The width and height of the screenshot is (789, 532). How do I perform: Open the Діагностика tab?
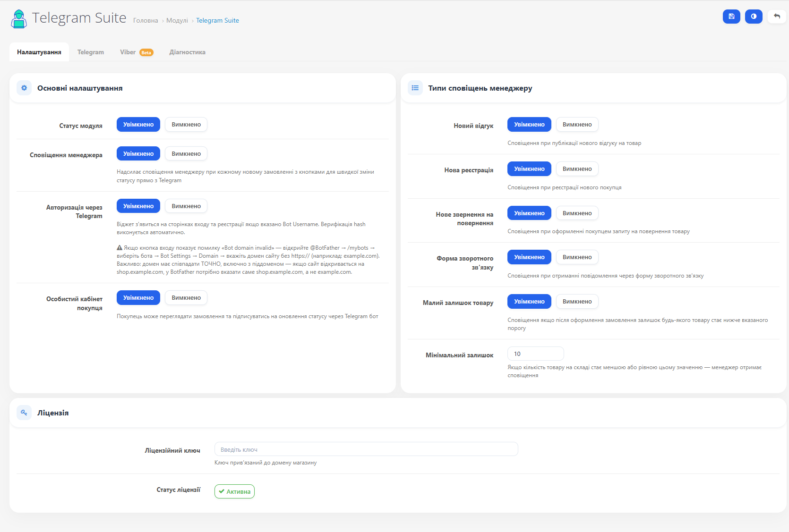[x=188, y=52]
